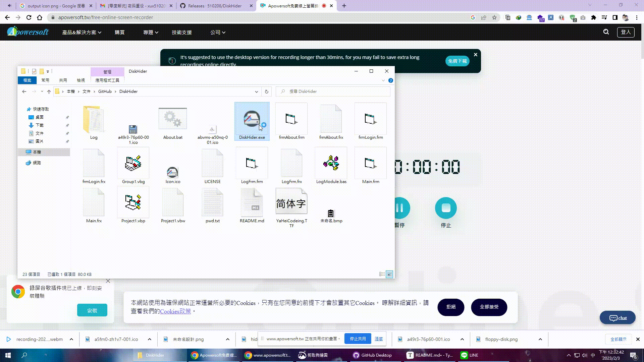The height and width of the screenshot is (362, 644).
Task: Toggle quick access 桌面 pin
Action: tap(67, 117)
